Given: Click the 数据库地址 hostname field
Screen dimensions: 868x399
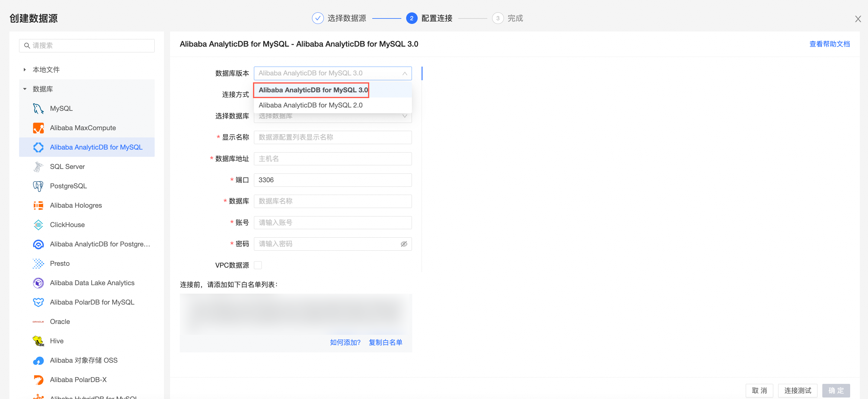Looking at the screenshot, I should (x=332, y=159).
